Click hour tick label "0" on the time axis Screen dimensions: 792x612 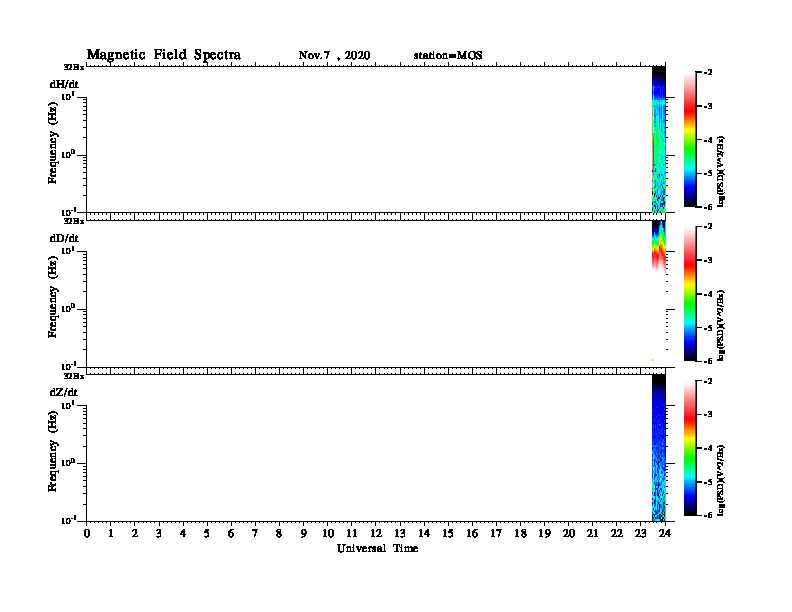pyautogui.click(x=87, y=534)
